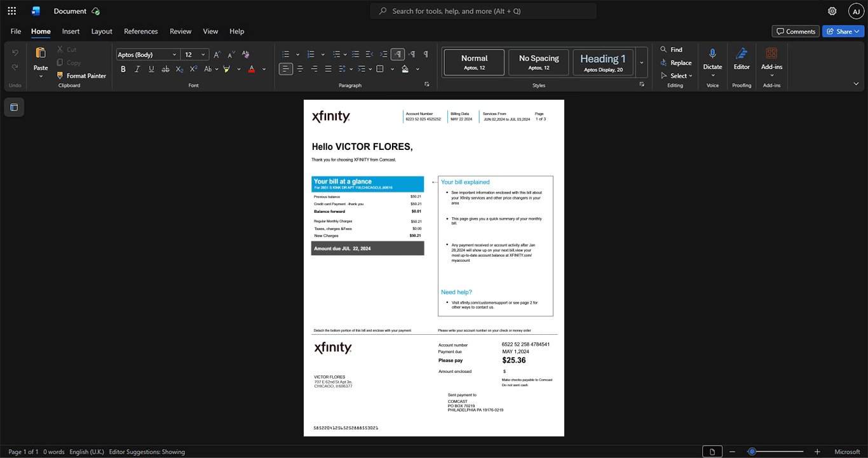The width and height of the screenshot is (868, 458).
Task: Apply the No Spacing style
Action: [x=539, y=62]
